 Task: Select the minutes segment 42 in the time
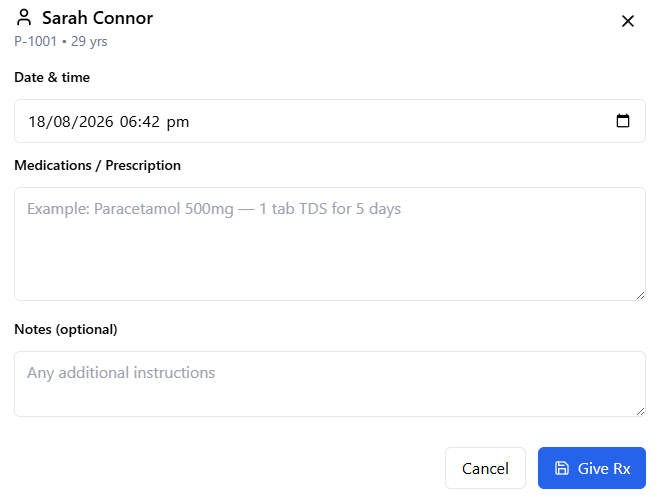point(151,122)
